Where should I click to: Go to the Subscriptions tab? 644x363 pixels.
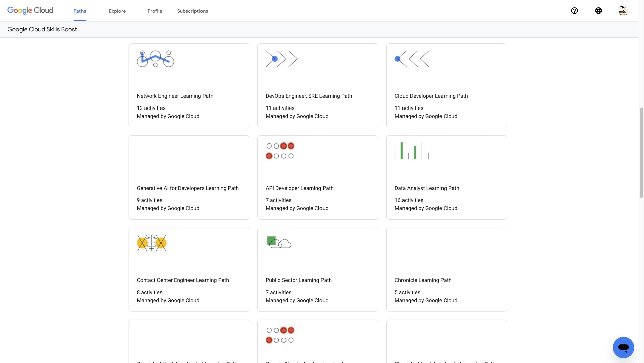(192, 11)
